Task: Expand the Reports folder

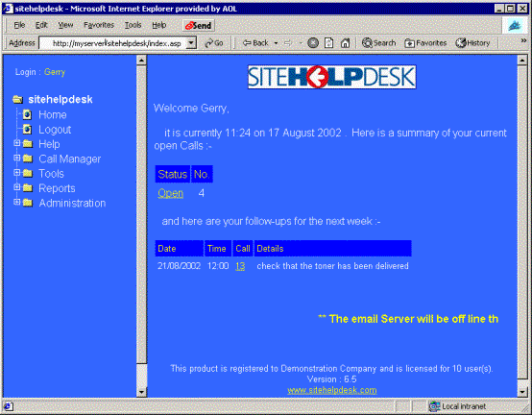Action: point(17,187)
